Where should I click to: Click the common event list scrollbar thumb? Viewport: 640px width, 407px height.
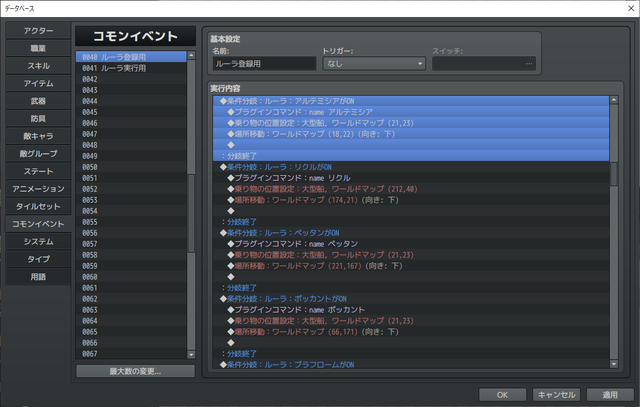(191, 213)
